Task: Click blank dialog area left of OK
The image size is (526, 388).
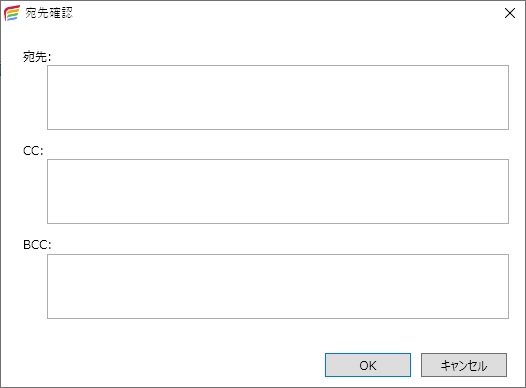Action: [x=168, y=365]
